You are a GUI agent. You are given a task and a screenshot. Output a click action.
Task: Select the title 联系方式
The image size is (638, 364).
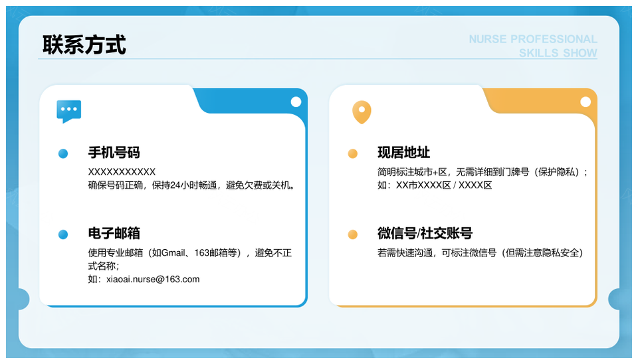pyautogui.click(x=84, y=45)
